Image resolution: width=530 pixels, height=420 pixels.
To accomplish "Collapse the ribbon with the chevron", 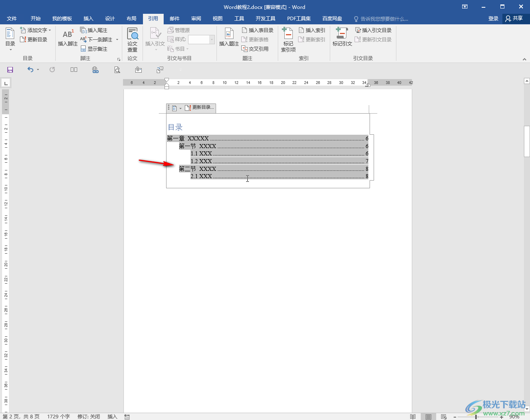I will point(524,59).
